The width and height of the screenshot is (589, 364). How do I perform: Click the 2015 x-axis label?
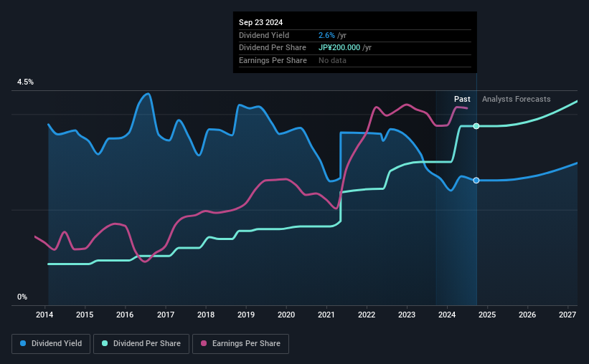85,315
